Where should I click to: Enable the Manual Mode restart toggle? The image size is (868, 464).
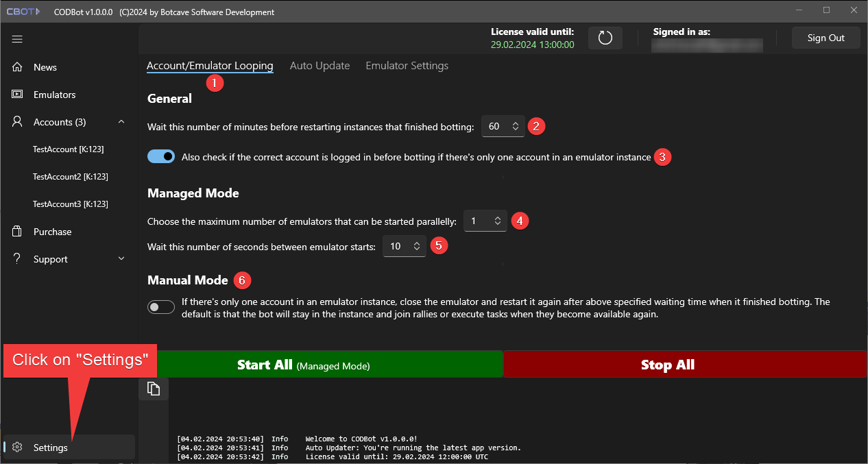pos(161,307)
